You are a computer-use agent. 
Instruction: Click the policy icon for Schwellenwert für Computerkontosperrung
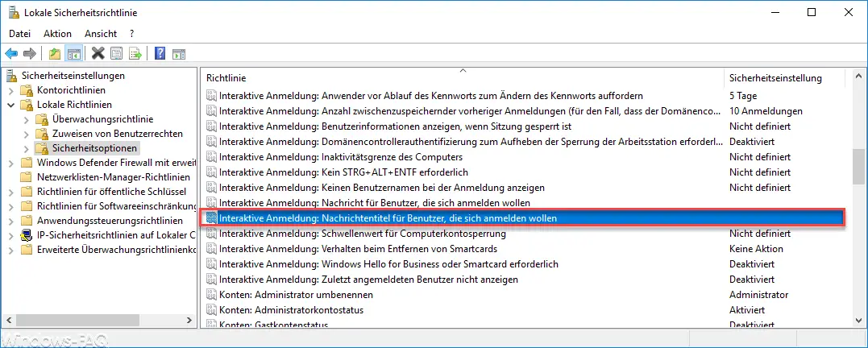[x=211, y=234]
